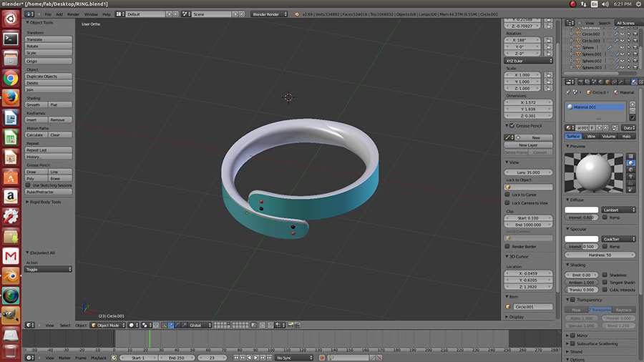Screen dimensions: 644x362
Task: Click the sphere preview type icon in Preview
Action: 630,163
